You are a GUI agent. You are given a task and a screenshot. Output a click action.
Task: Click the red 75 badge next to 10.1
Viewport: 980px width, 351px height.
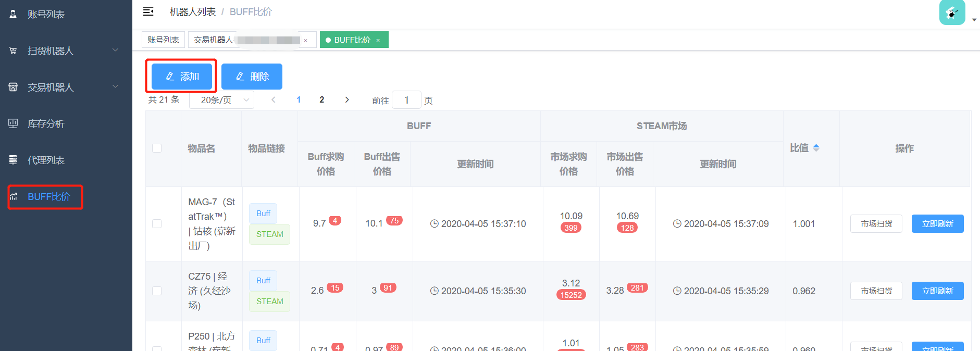coord(394,221)
